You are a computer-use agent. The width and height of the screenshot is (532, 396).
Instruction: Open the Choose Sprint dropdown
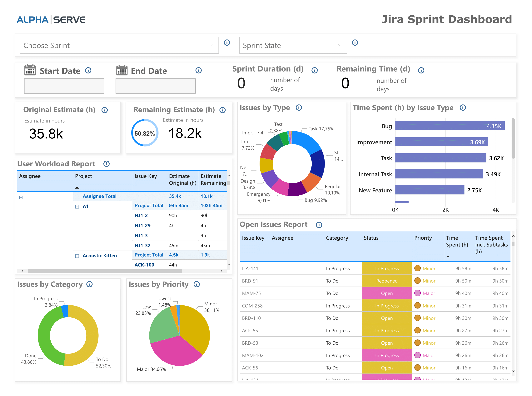[119, 45]
